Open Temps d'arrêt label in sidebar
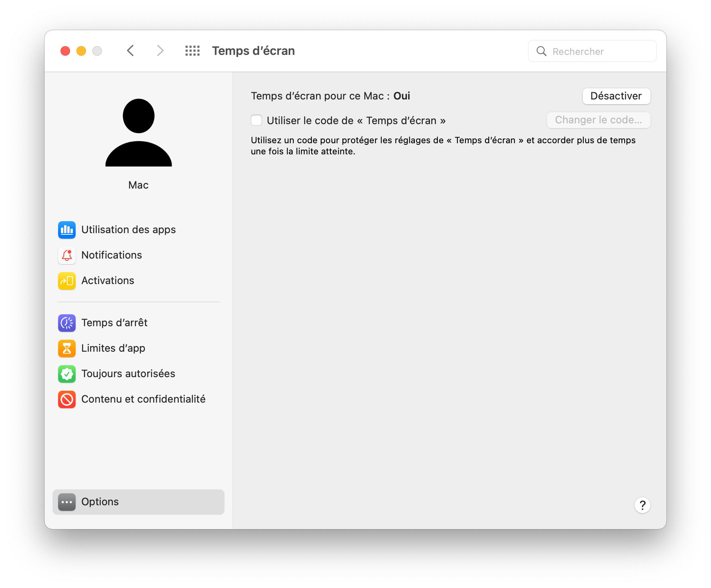 (x=115, y=323)
